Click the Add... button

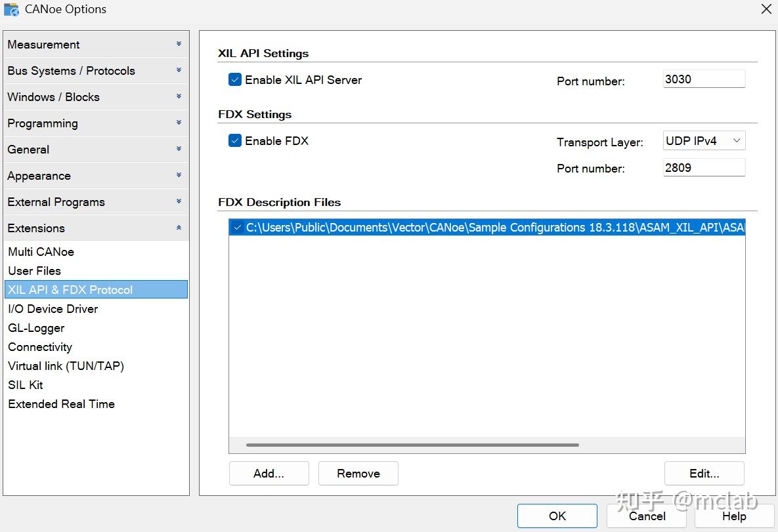coord(269,474)
